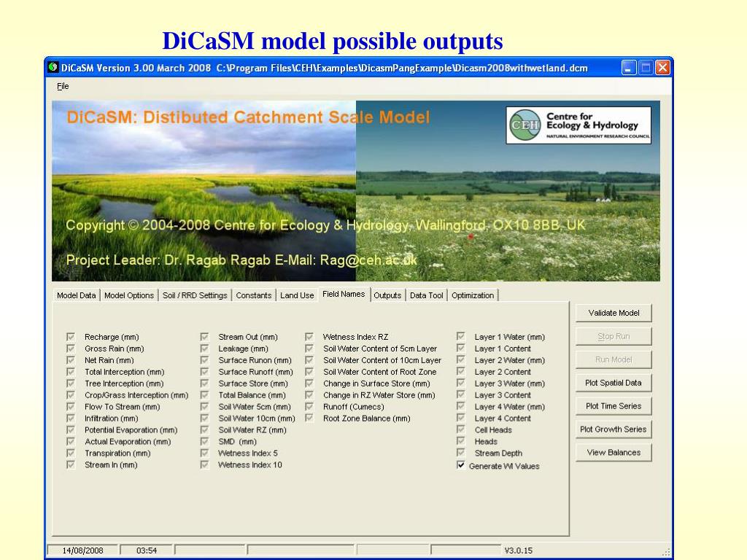Click the V3.0.15 version label

519,551
